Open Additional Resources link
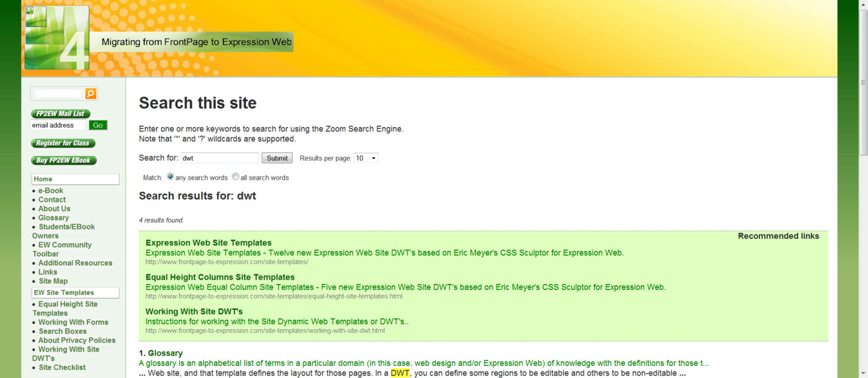The height and width of the screenshot is (378, 868). point(75,263)
